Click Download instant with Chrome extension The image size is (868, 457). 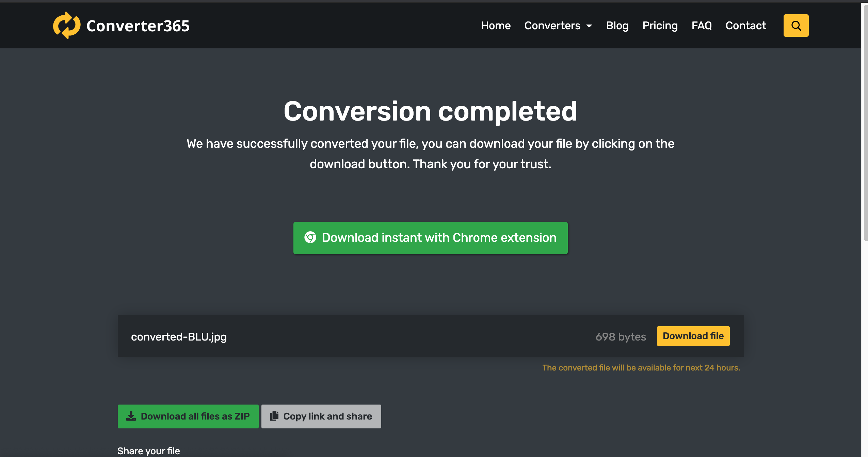pos(431,238)
